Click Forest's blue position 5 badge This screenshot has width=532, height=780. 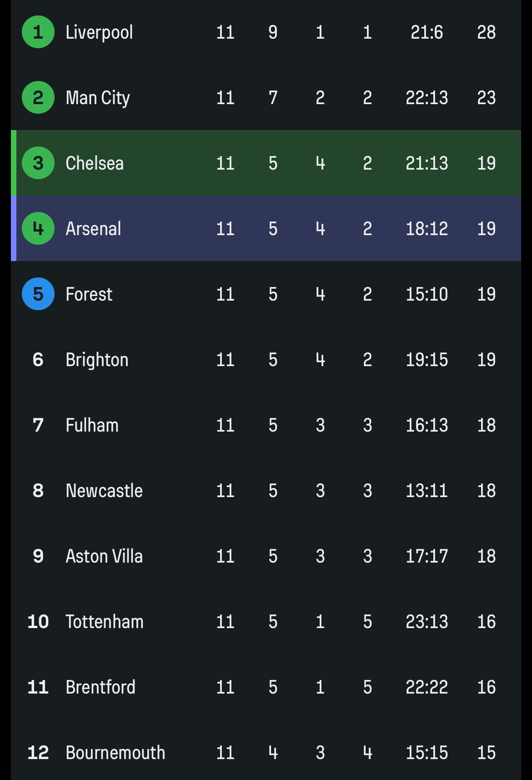tap(38, 294)
